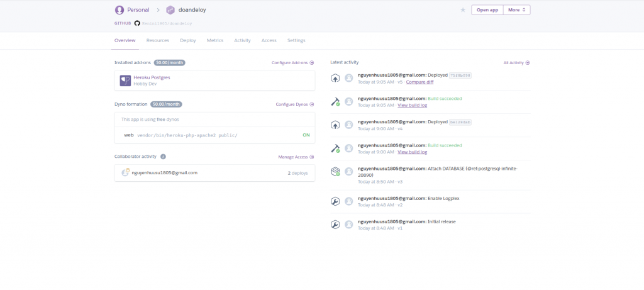Open the Compare diff link

pyautogui.click(x=419, y=82)
